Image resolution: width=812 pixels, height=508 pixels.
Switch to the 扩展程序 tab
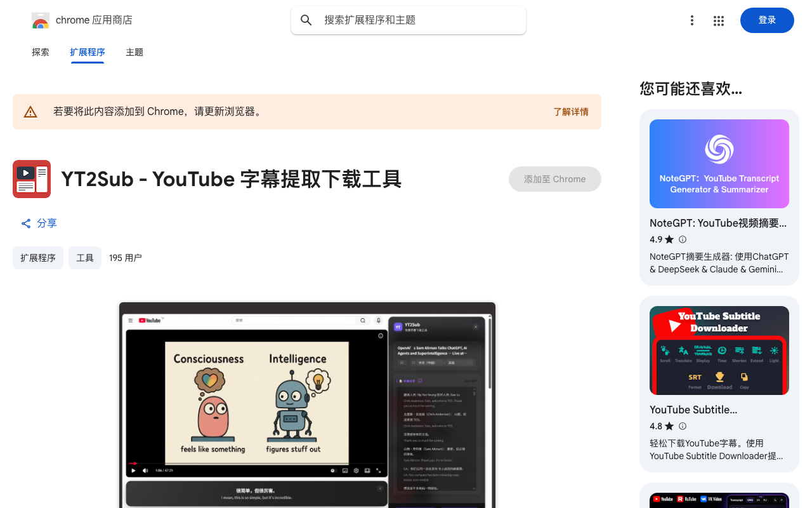(x=88, y=52)
